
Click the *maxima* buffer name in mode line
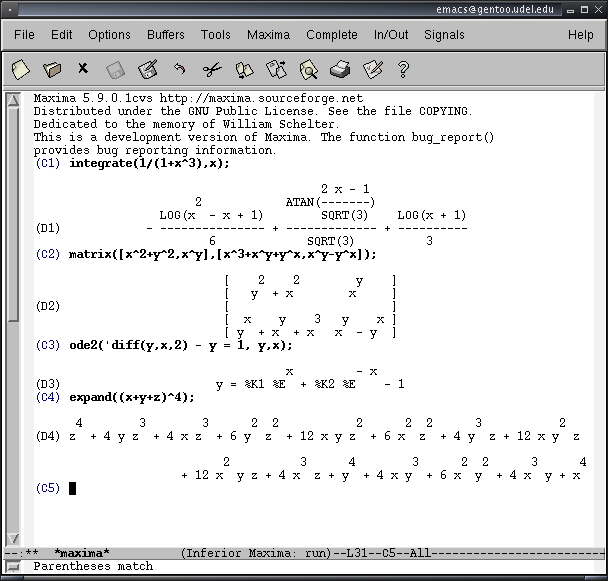click(82, 553)
